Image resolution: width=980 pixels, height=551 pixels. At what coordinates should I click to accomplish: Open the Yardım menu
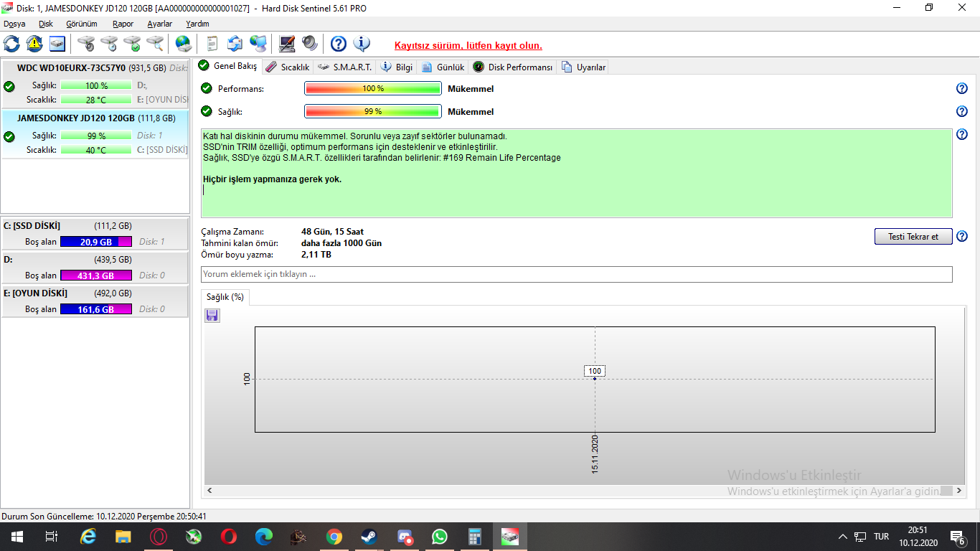(197, 24)
